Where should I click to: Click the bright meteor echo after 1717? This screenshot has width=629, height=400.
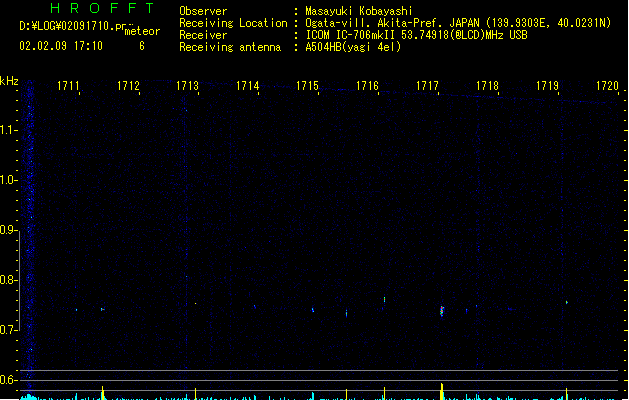click(x=442, y=311)
